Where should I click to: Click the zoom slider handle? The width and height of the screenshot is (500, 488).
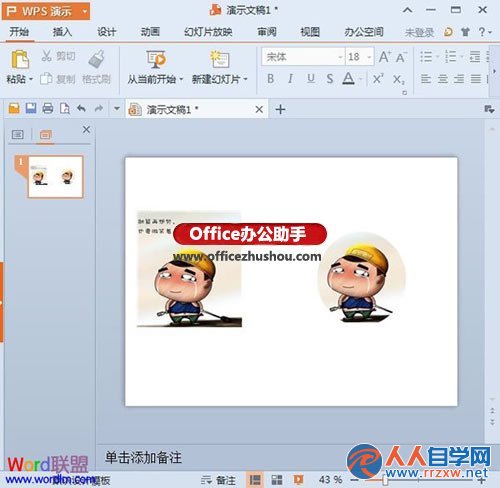(385, 480)
